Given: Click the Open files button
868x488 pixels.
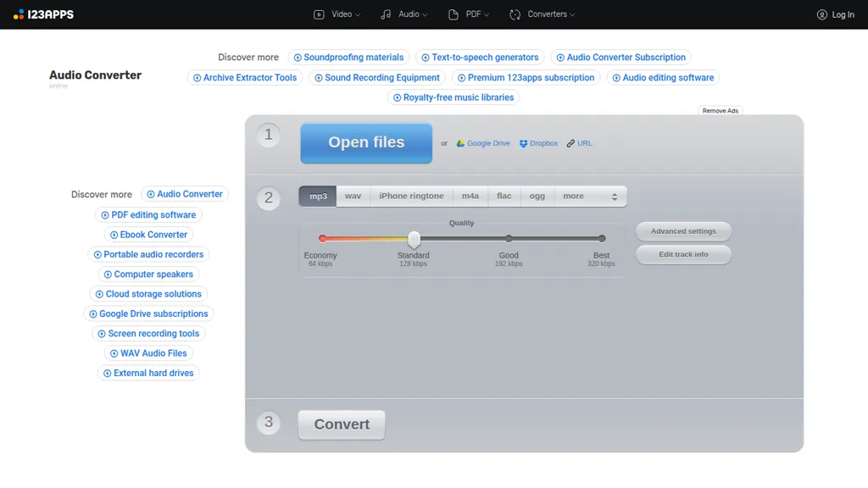Looking at the screenshot, I should [x=366, y=142].
